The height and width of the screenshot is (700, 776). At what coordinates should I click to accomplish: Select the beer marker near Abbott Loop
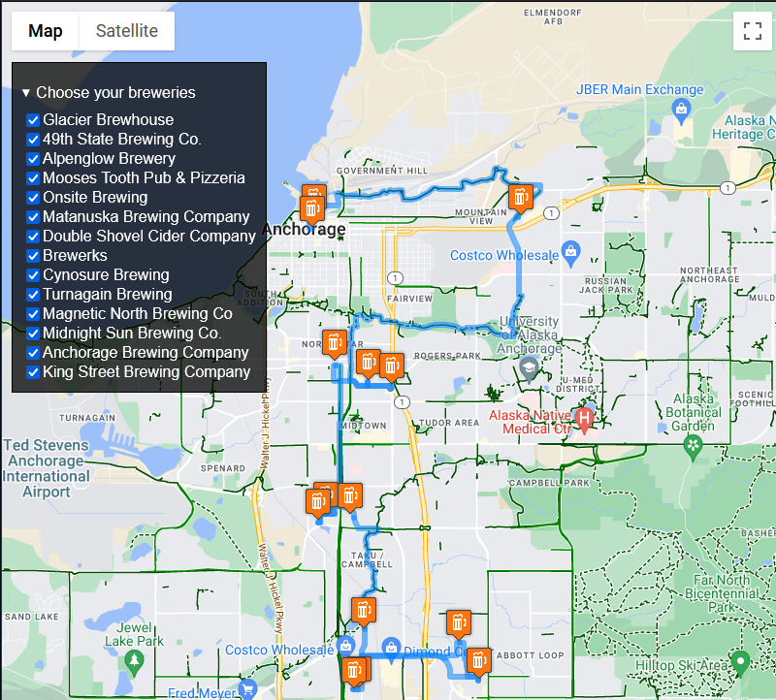point(478,661)
